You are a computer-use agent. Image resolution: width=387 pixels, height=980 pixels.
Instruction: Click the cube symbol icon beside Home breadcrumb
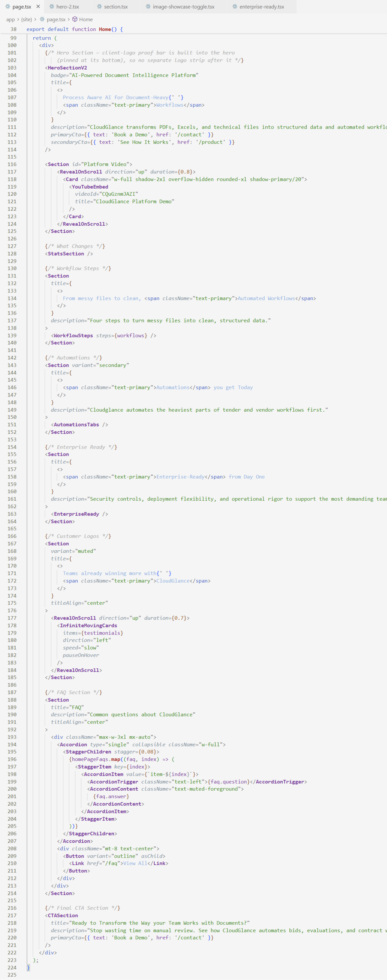(x=75, y=19)
